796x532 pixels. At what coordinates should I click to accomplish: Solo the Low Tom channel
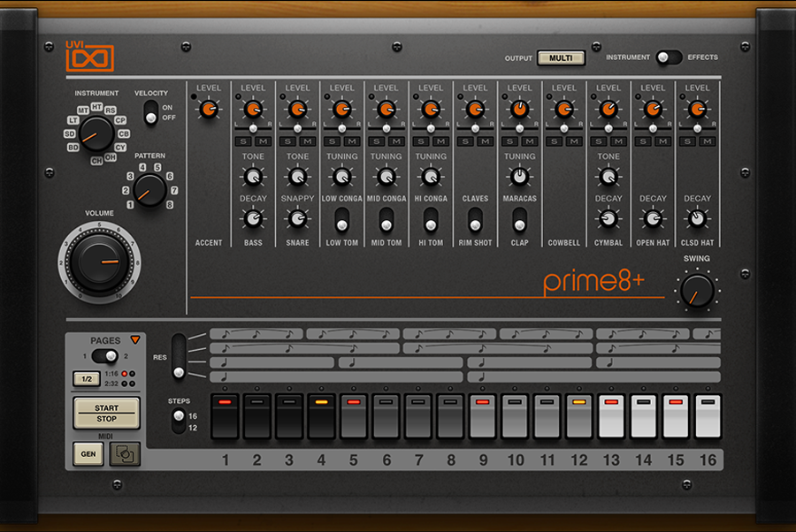(333, 141)
